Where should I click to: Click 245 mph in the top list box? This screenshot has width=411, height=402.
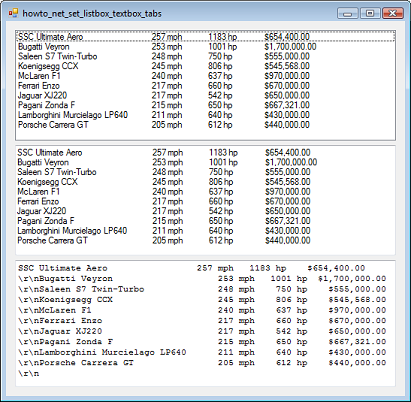(167, 66)
